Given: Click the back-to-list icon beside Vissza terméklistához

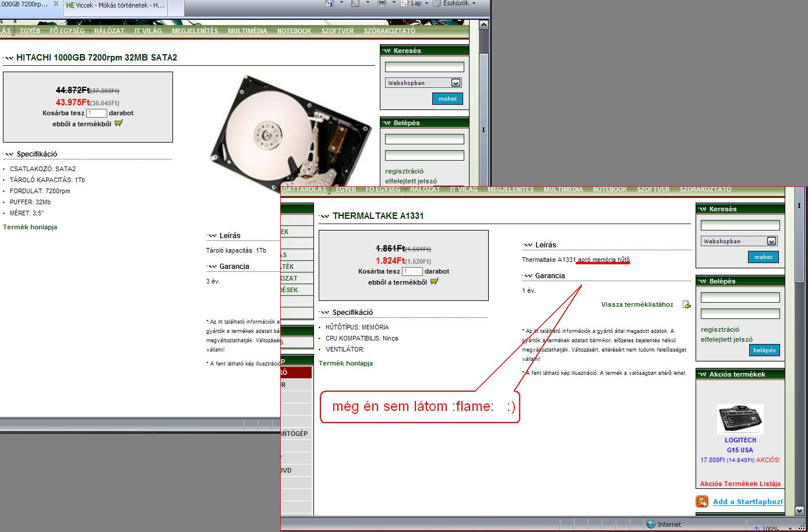Looking at the screenshot, I should tap(686, 304).
